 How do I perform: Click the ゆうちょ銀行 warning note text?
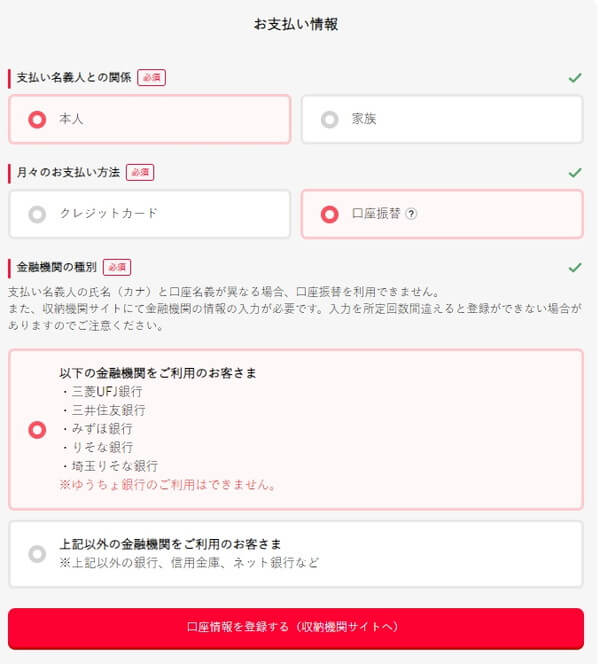168,484
